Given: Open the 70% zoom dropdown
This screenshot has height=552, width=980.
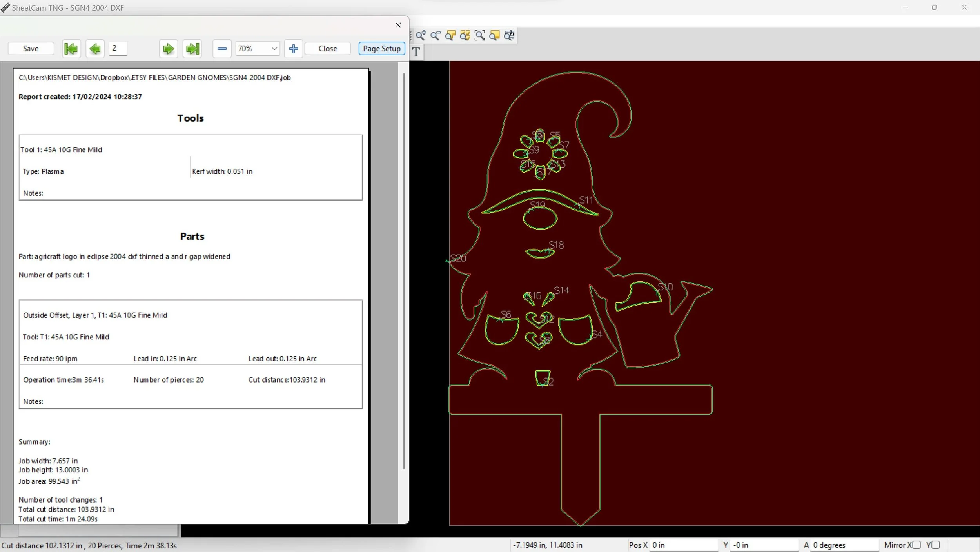Looking at the screenshot, I should (x=274, y=49).
